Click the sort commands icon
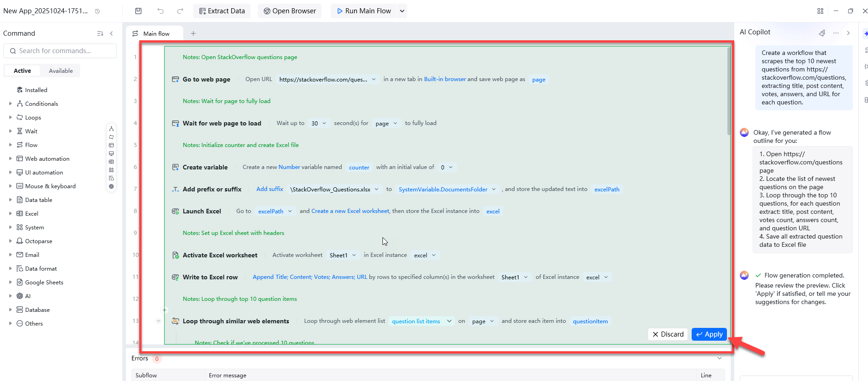 pyautogui.click(x=100, y=33)
